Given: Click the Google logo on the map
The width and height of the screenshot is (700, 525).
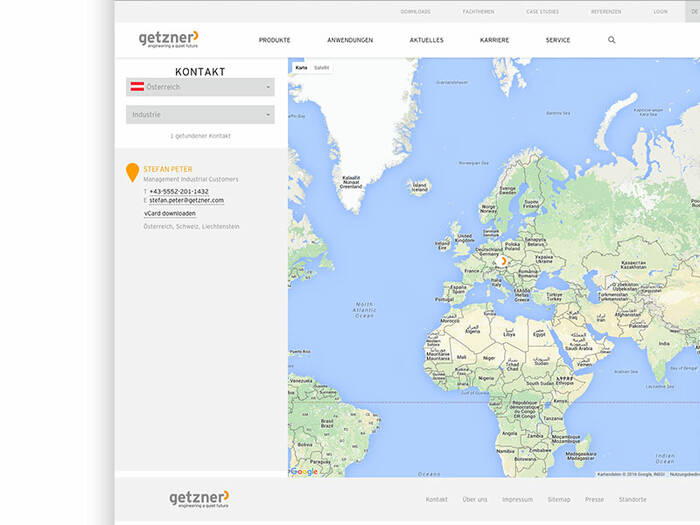Looking at the screenshot, I should tap(304, 471).
